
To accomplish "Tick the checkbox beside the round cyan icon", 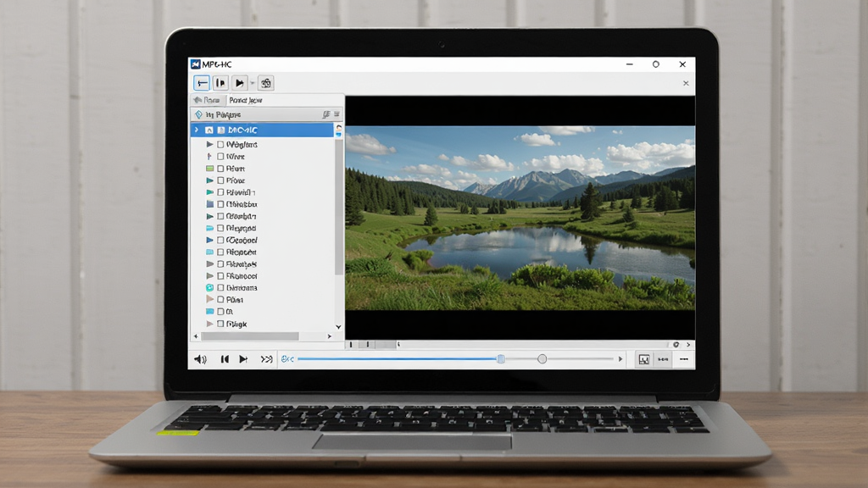I will 221,288.
